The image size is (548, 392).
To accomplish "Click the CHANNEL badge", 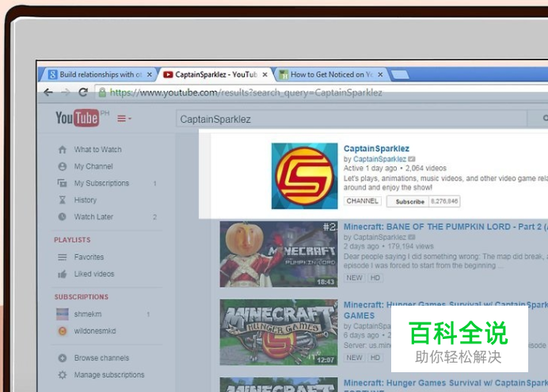I will pyautogui.click(x=362, y=201).
